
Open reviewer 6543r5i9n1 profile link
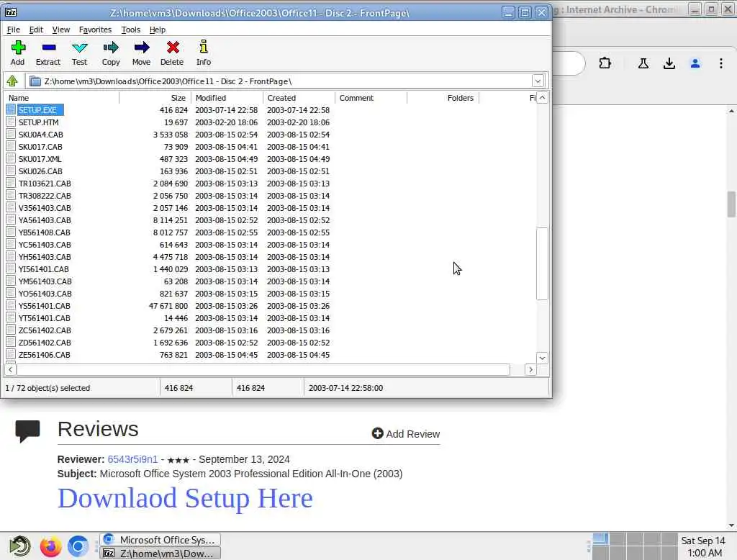pyautogui.click(x=132, y=459)
